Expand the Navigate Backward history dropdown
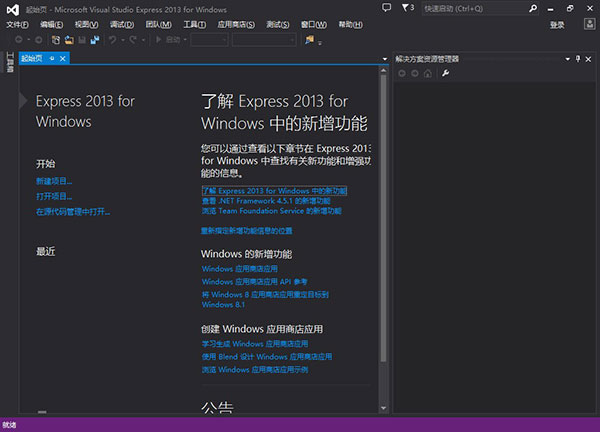 point(28,39)
